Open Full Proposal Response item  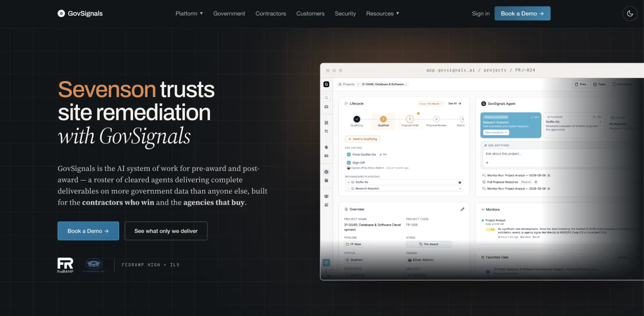pos(503,182)
